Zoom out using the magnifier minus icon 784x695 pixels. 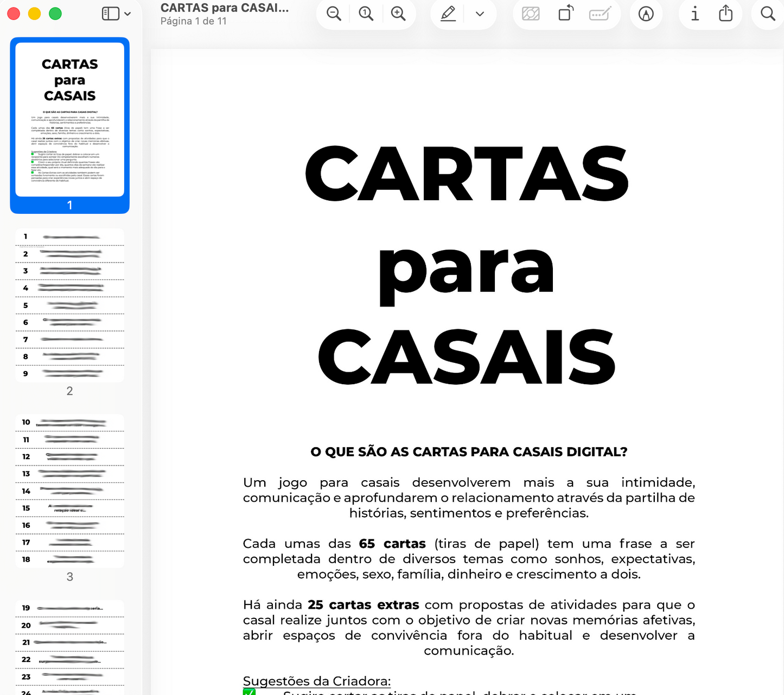[334, 14]
